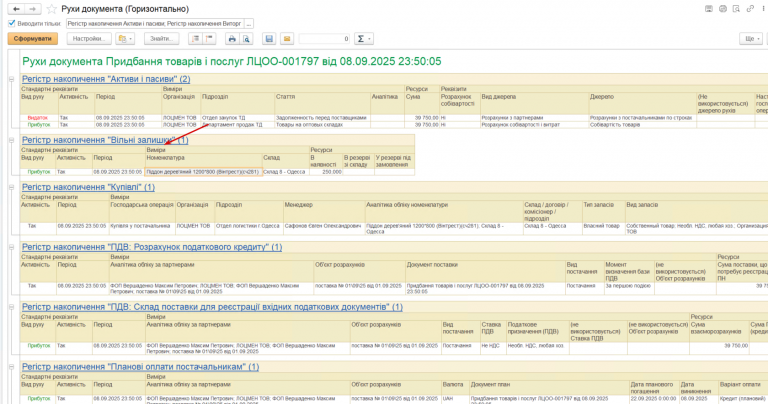Click 'Менеджер' column header in Купівлі

click(x=324, y=212)
